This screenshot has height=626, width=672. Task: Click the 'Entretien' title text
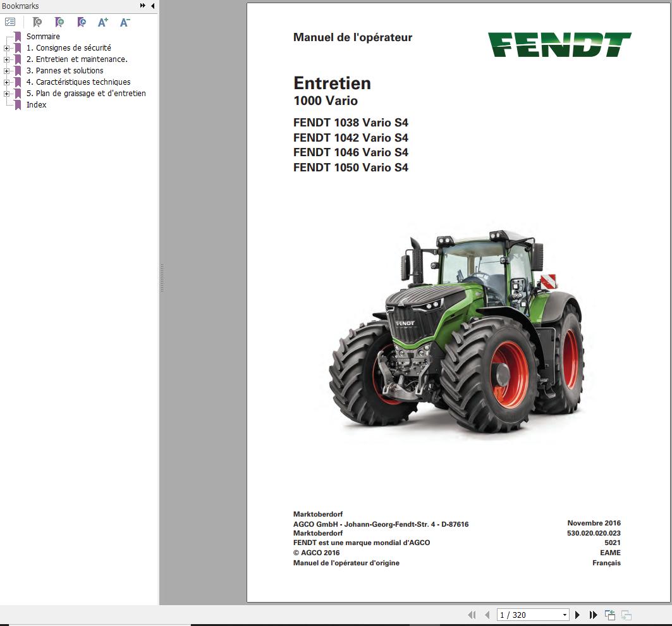coord(332,83)
